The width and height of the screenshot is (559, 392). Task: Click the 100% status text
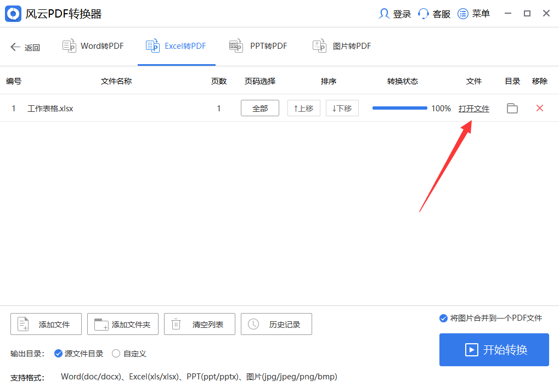tap(441, 109)
